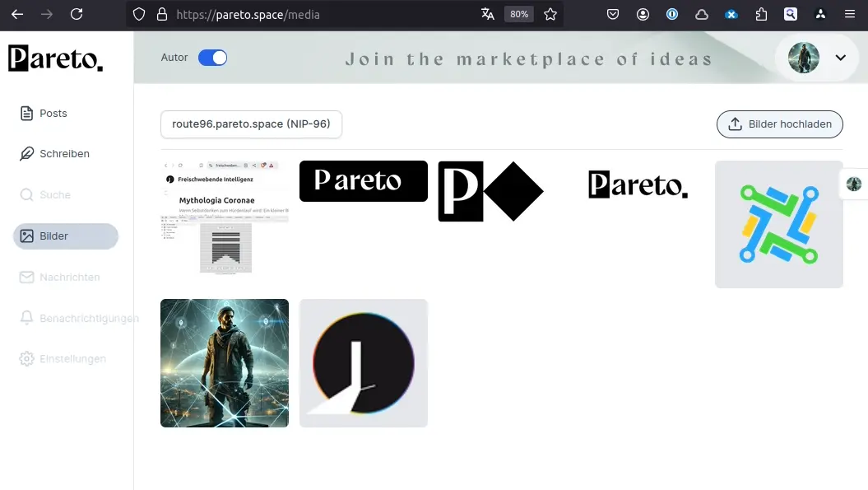Select the hooded man network image
Viewport: 868px width, 490px height.
coord(225,363)
